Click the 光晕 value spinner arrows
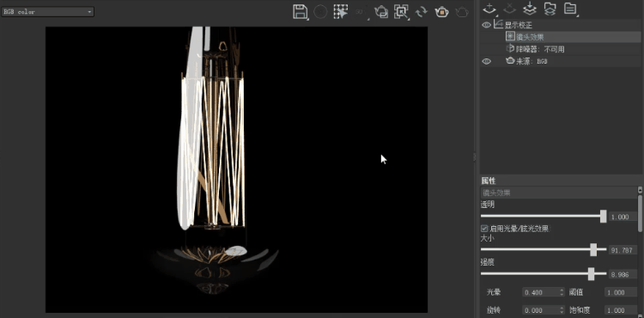This screenshot has width=644, height=318. click(562, 292)
